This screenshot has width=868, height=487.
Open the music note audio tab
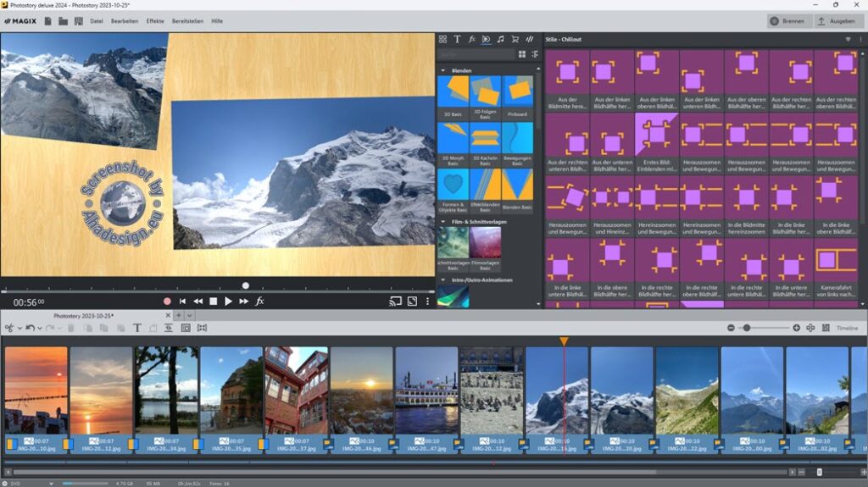[500, 39]
